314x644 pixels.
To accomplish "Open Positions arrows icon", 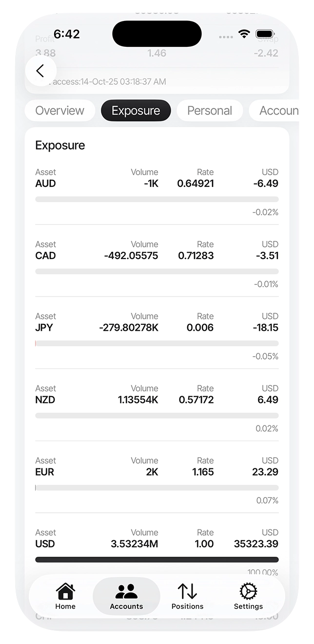I will pos(187,591).
